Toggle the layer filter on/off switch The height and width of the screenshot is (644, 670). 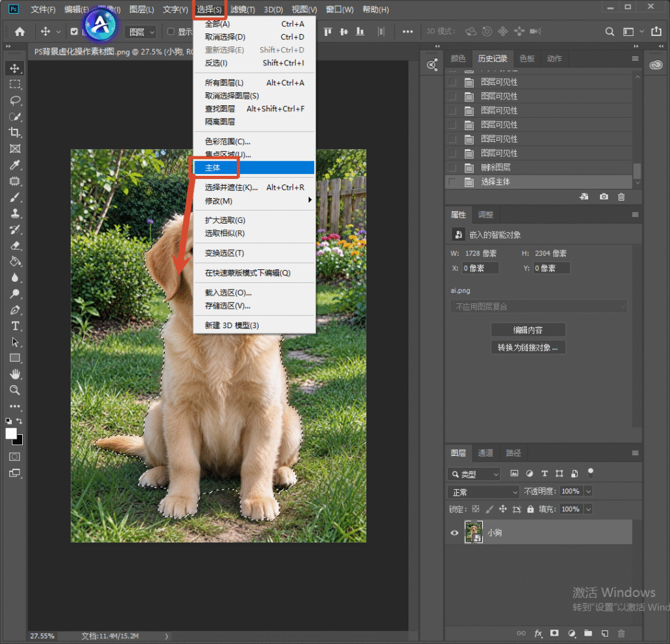point(591,473)
